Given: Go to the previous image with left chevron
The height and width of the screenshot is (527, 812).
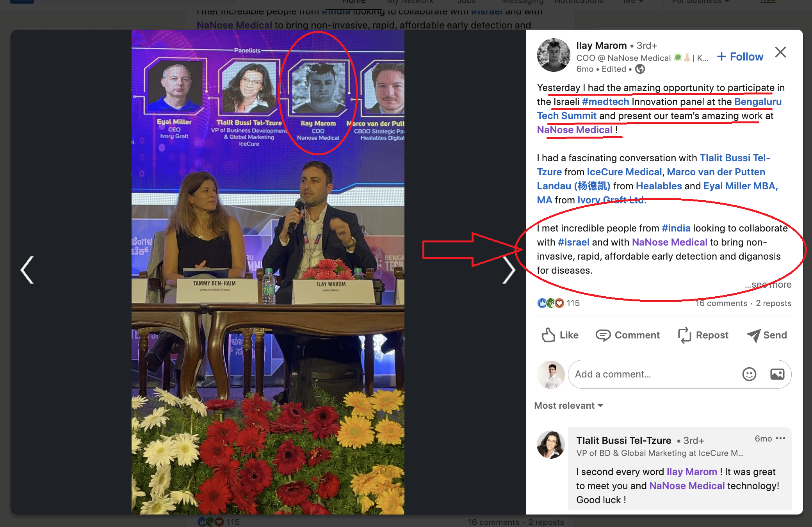Looking at the screenshot, I should click(x=28, y=270).
